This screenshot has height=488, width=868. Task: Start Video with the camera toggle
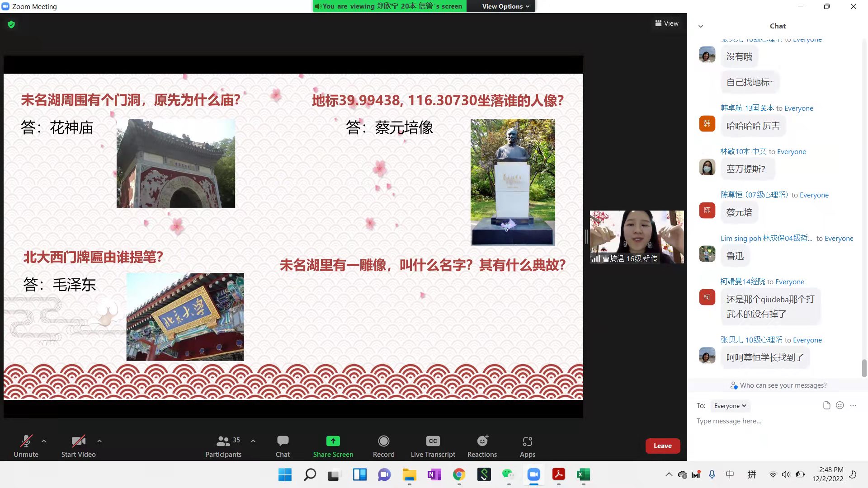78,446
